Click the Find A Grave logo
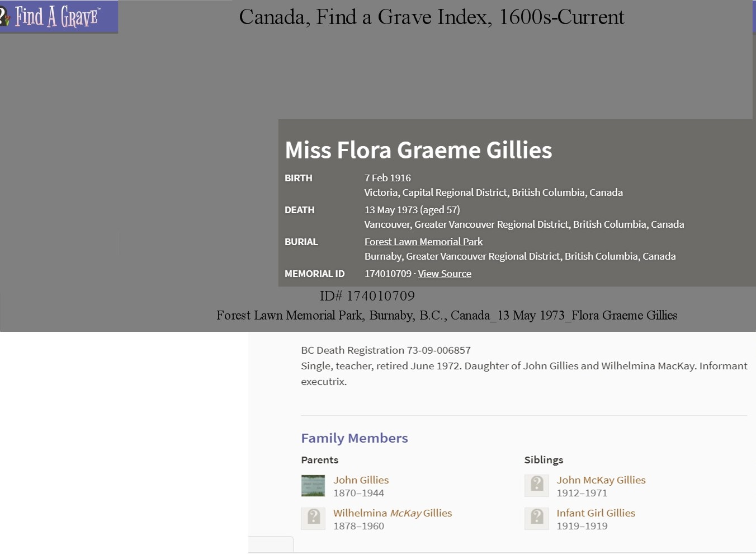Image resolution: width=756 pixels, height=554 pixels. tap(59, 16)
